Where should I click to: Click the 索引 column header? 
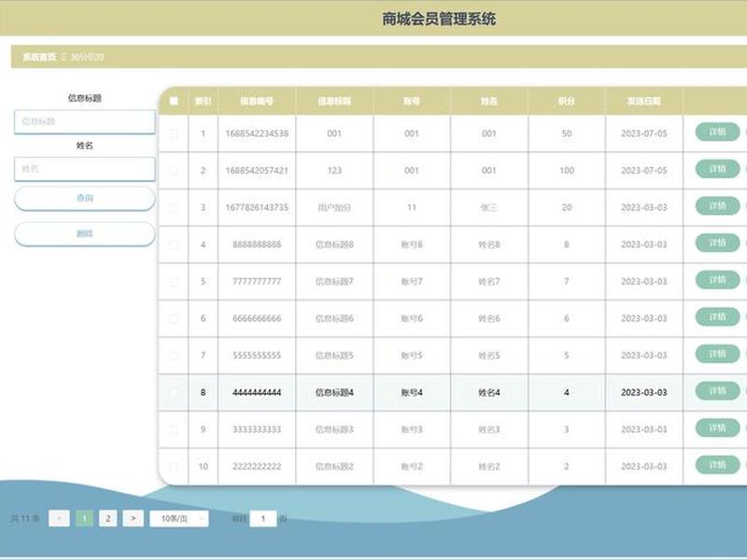pyautogui.click(x=204, y=101)
